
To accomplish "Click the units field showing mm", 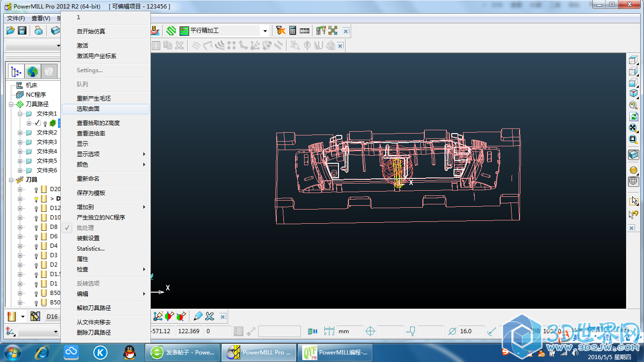I will pyautogui.click(x=350, y=331).
